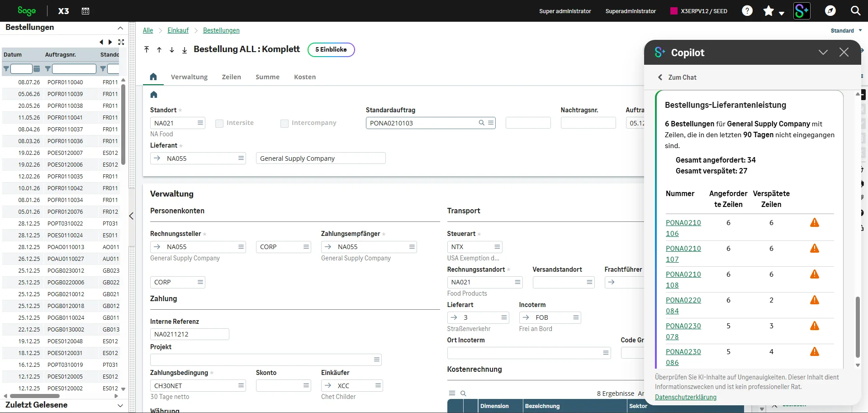Open the search magnifier in top bar

[x=855, y=11]
